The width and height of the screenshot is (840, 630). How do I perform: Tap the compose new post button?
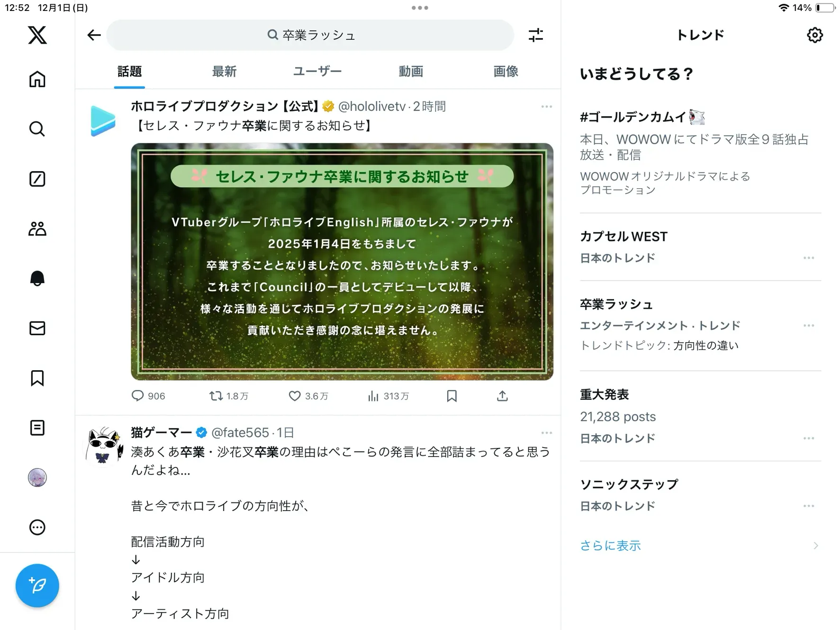(x=37, y=585)
